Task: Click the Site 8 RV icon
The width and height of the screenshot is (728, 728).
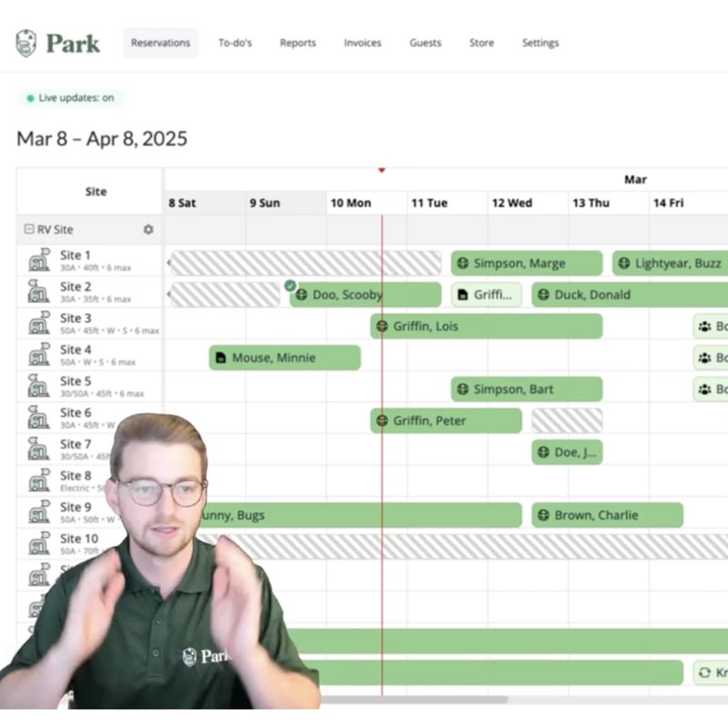Action: pos(39,481)
